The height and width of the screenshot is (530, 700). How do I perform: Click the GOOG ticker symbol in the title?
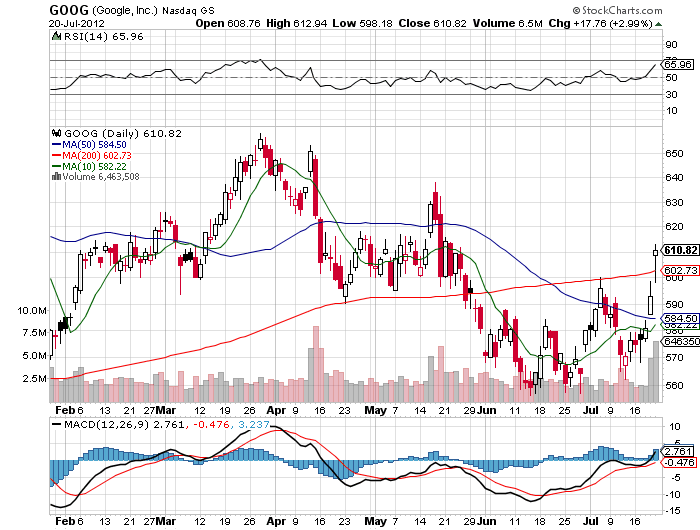[69, 10]
